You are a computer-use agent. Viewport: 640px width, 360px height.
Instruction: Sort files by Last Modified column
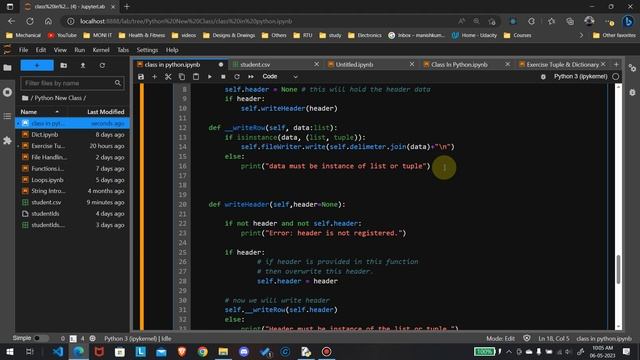pyautogui.click(x=105, y=112)
